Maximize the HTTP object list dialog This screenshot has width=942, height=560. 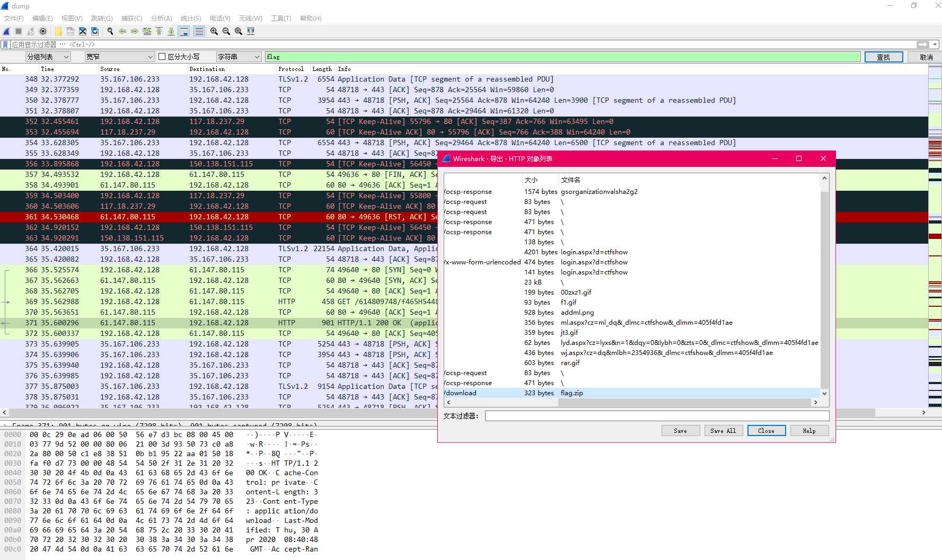[799, 158]
